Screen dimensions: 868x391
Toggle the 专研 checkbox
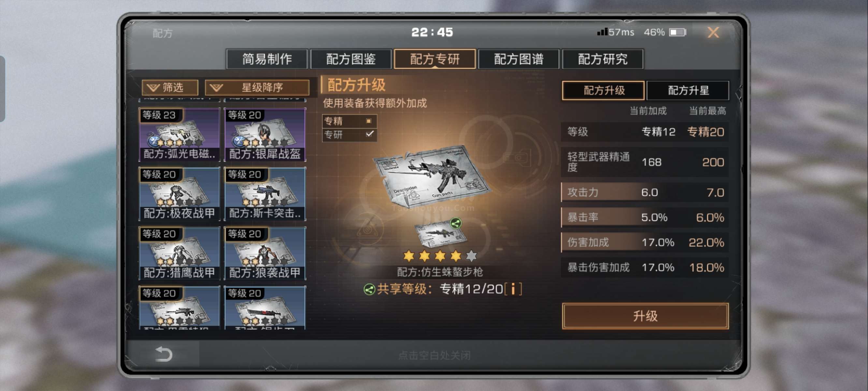click(x=369, y=134)
